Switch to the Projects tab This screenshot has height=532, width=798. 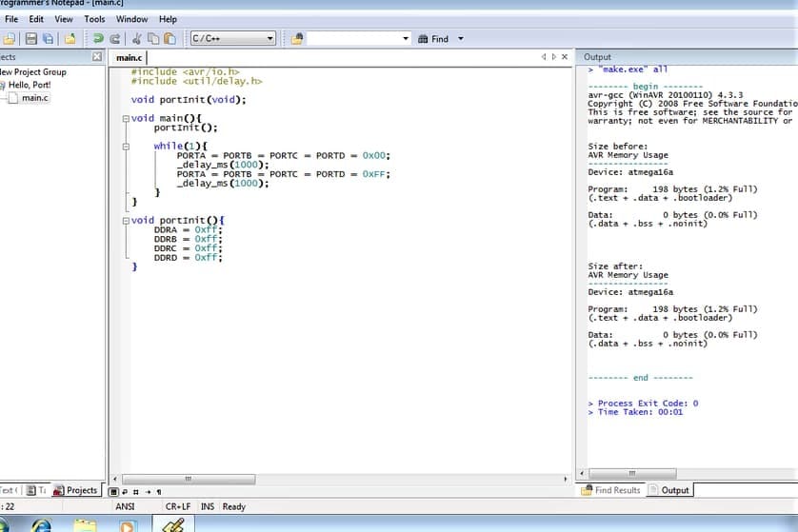coord(75,490)
